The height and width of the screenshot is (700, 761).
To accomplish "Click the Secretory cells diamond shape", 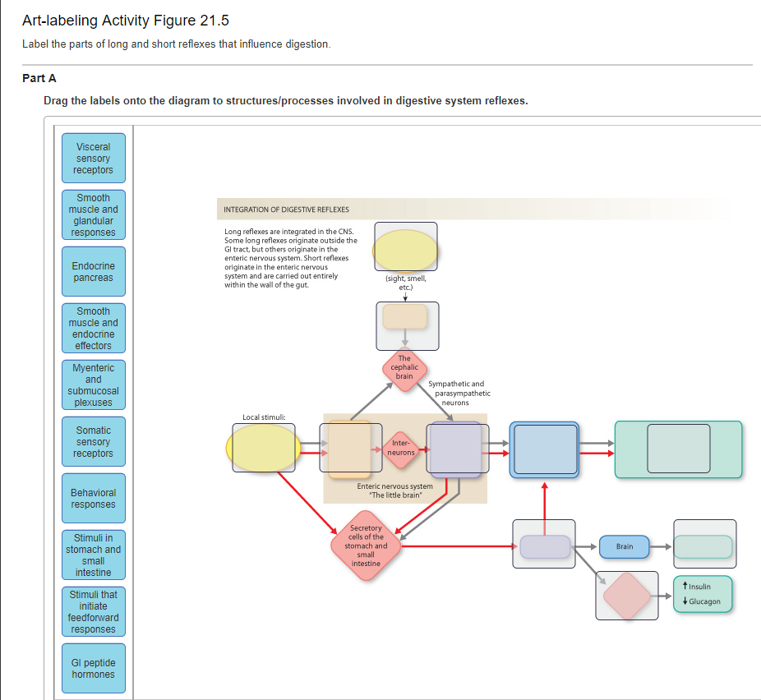I will click(x=365, y=545).
